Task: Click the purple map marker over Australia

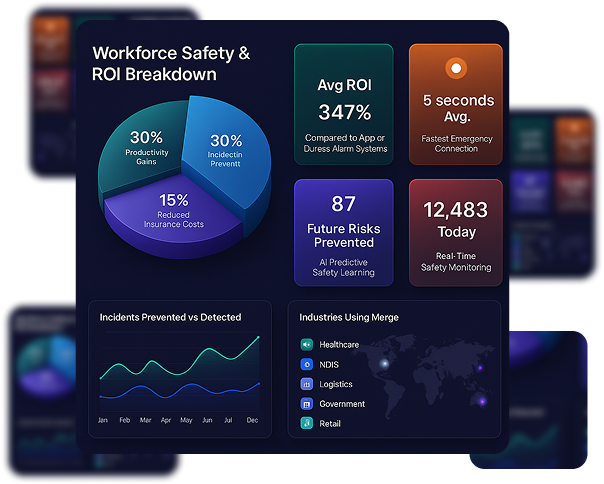Action: coord(482,402)
